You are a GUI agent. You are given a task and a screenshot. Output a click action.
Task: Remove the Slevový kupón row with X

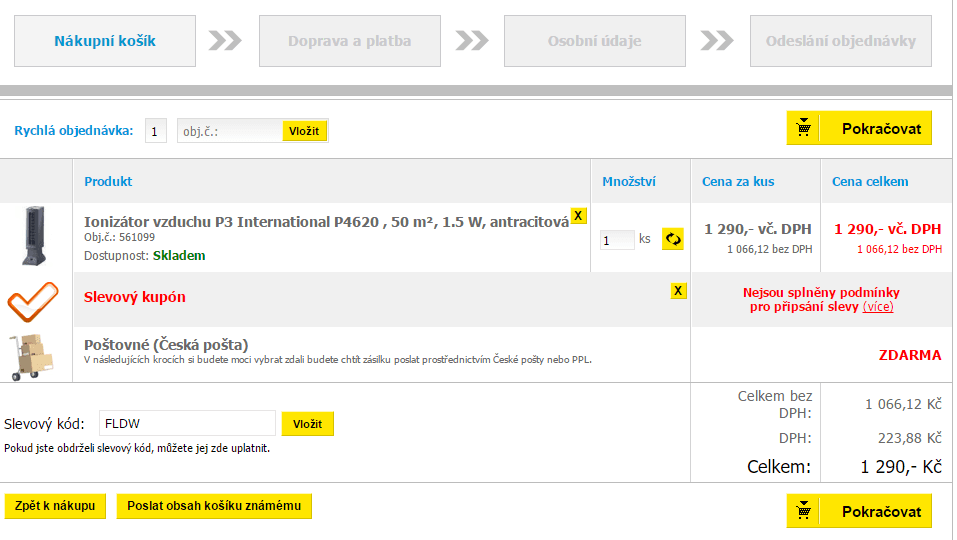(678, 291)
